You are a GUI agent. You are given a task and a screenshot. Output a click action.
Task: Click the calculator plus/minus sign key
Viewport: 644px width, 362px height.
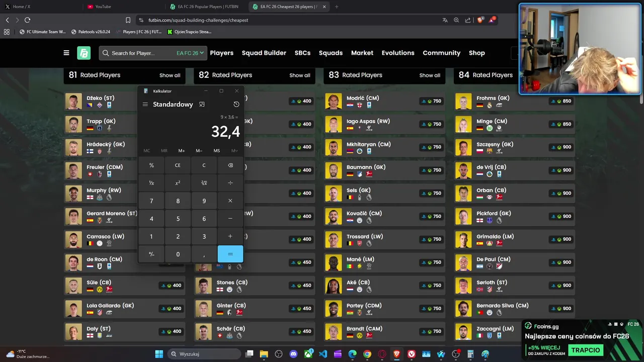pos(151,254)
